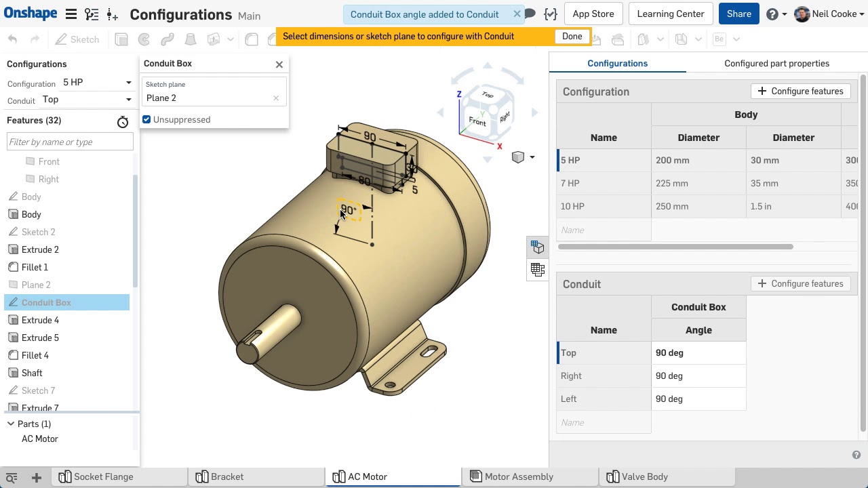Image resolution: width=868 pixels, height=488 pixels.
Task: Click Configure features for Conduit table
Action: point(800,283)
